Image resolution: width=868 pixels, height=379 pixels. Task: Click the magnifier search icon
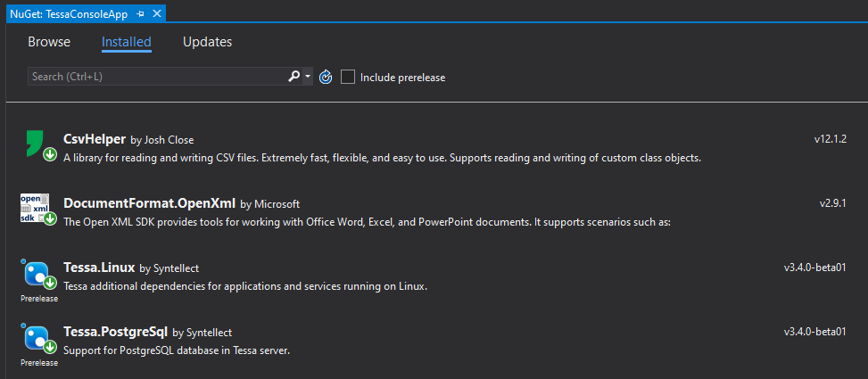pos(293,77)
